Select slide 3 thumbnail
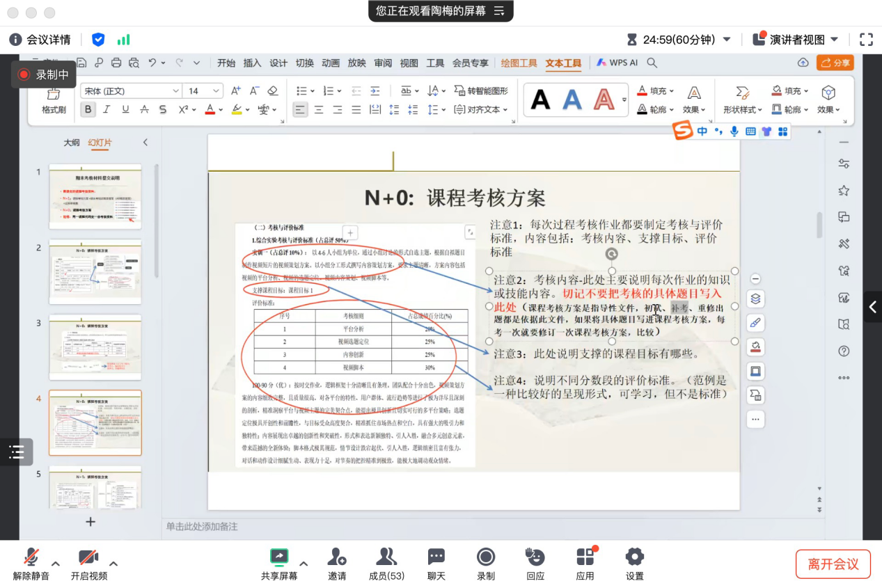The width and height of the screenshot is (882, 588). (95, 347)
